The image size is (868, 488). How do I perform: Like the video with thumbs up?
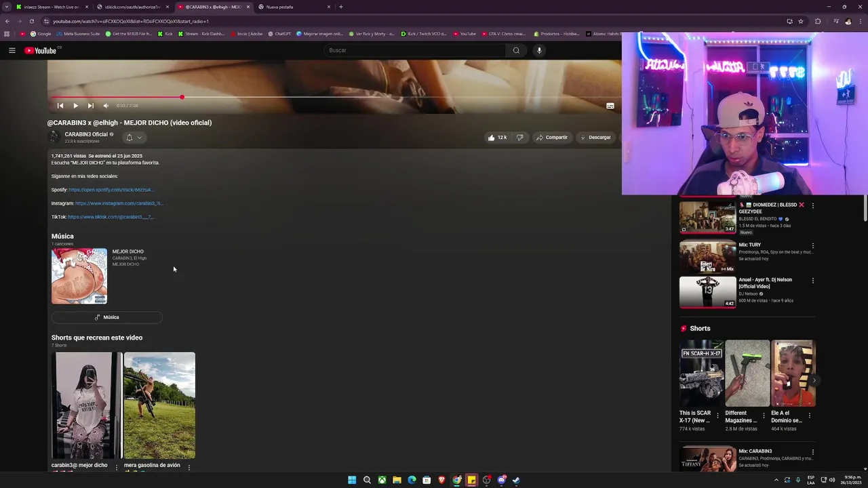pos(497,138)
